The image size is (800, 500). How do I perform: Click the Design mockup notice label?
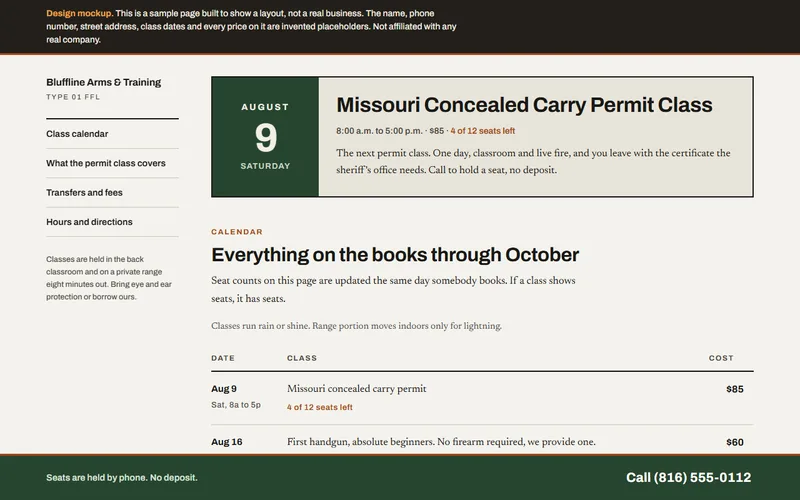click(x=80, y=13)
